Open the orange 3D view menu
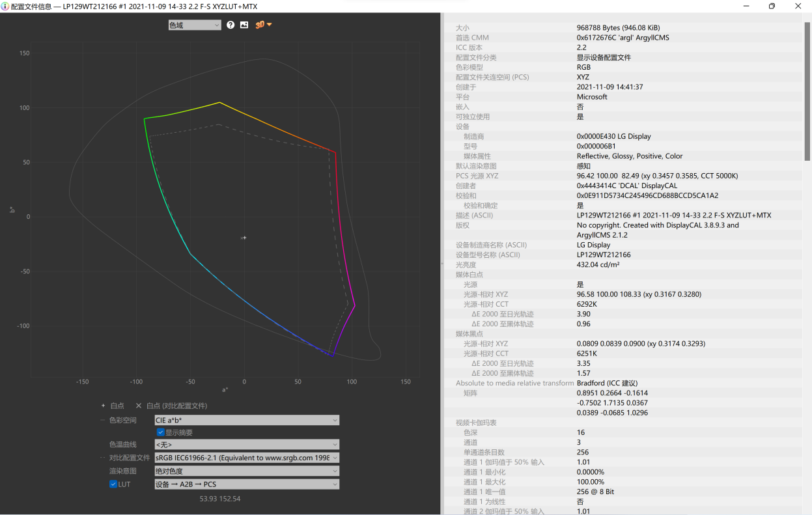This screenshot has height=515, width=812. (263, 25)
